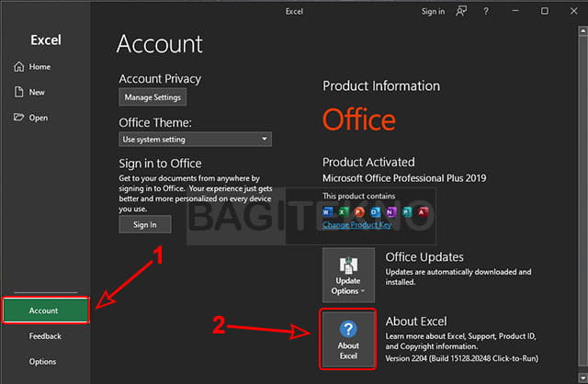Click the Home house icon
This screenshot has width=588, height=384.
[x=18, y=66]
